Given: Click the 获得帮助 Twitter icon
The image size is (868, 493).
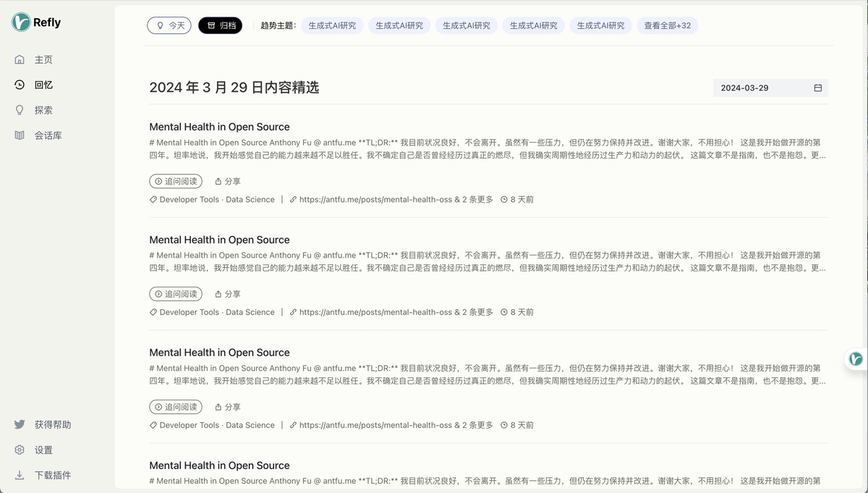Looking at the screenshot, I should coord(20,425).
